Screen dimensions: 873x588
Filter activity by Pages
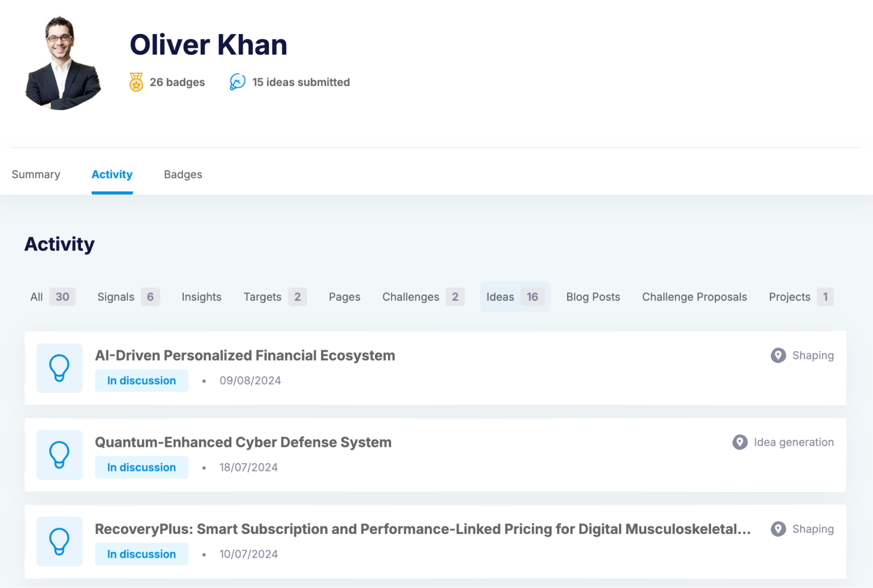click(x=344, y=297)
